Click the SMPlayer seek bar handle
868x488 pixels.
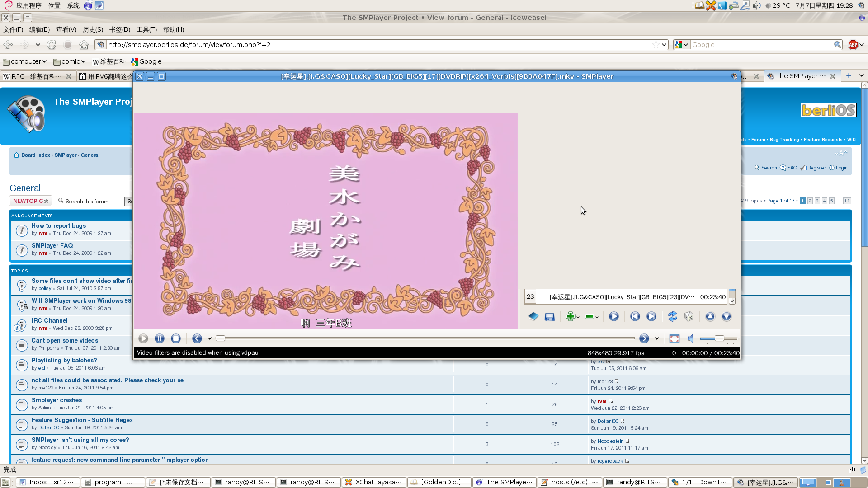pos(220,338)
